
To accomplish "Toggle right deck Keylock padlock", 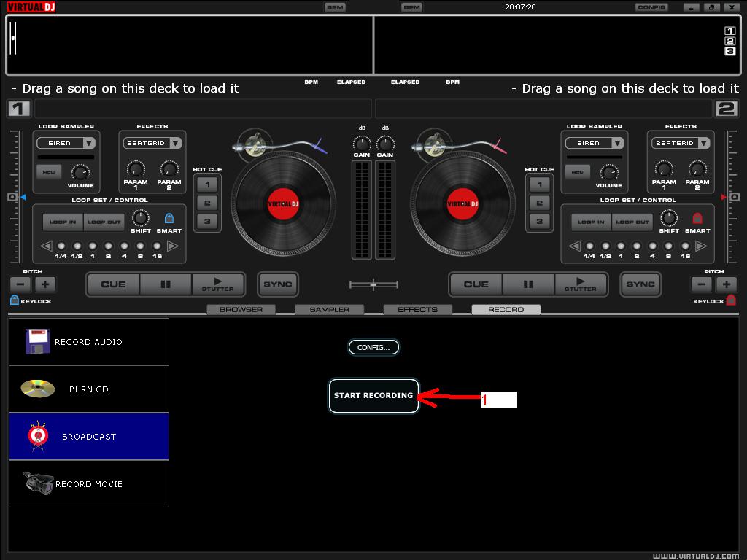I will coord(731,300).
